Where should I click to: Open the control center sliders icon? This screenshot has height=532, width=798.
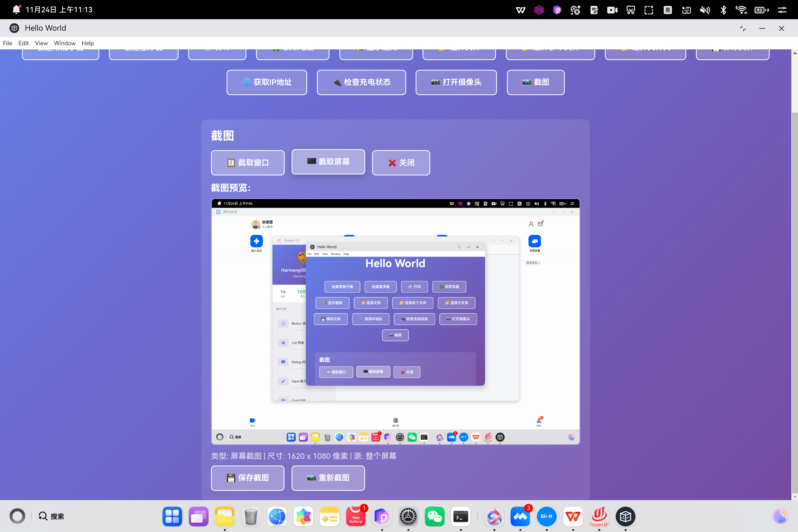(782, 10)
